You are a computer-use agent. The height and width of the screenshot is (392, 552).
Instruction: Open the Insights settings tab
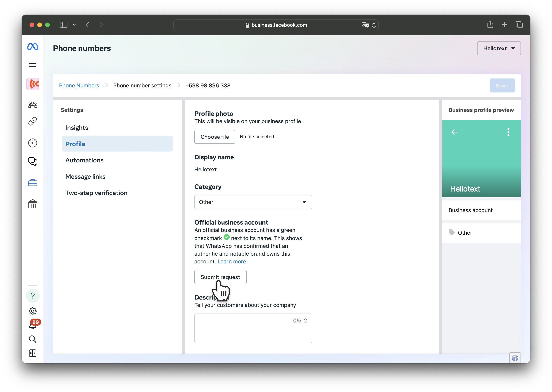pos(117,128)
